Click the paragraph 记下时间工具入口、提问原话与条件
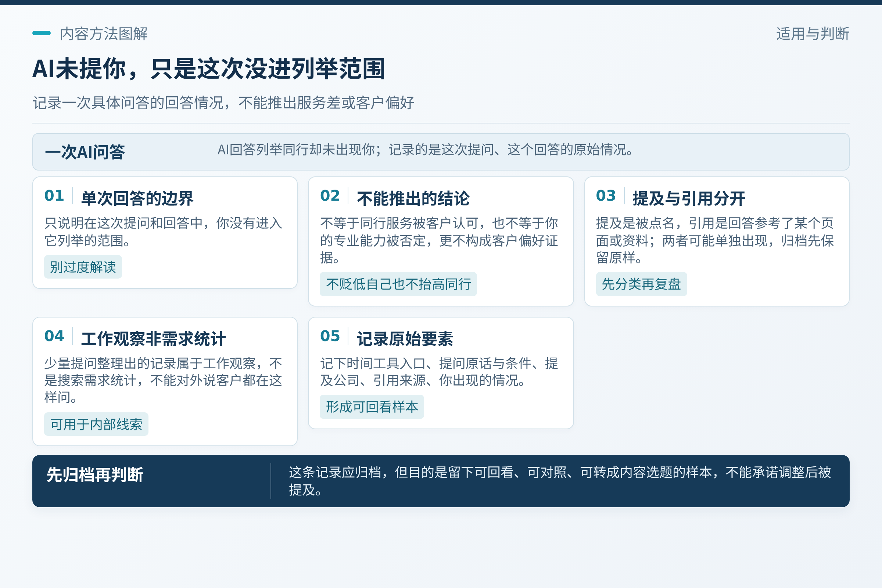Image resolution: width=882 pixels, height=588 pixels. click(x=439, y=372)
